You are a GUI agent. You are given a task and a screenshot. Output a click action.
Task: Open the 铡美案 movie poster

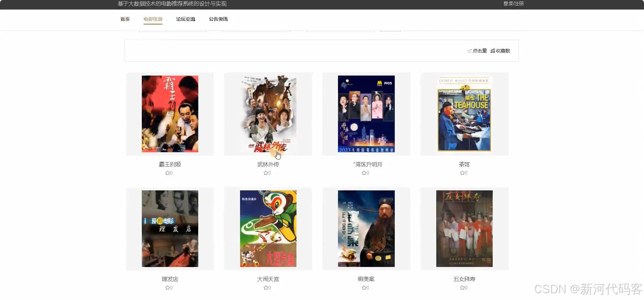[x=366, y=228]
